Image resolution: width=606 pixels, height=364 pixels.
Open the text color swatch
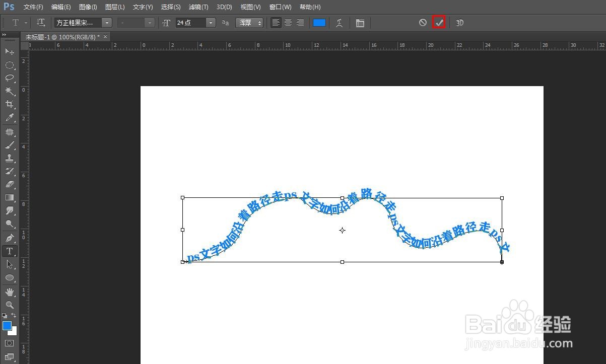pos(319,23)
